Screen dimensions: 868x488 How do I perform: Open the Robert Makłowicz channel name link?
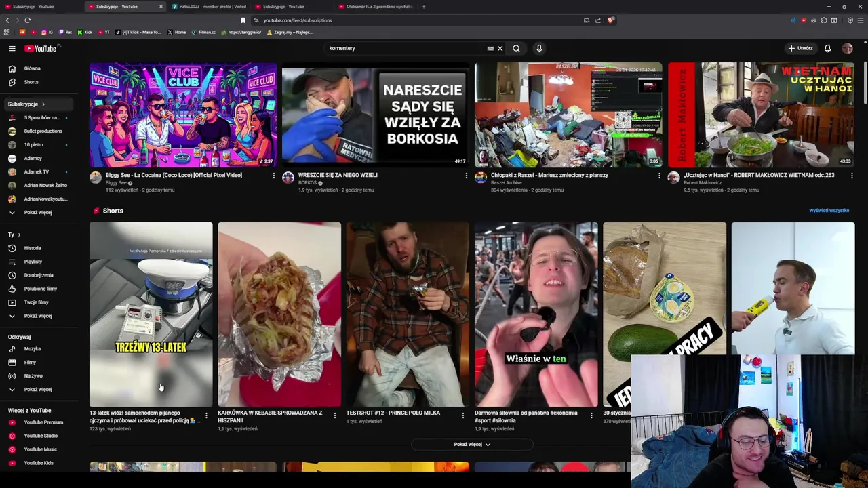pyautogui.click(x=703, y=183)
